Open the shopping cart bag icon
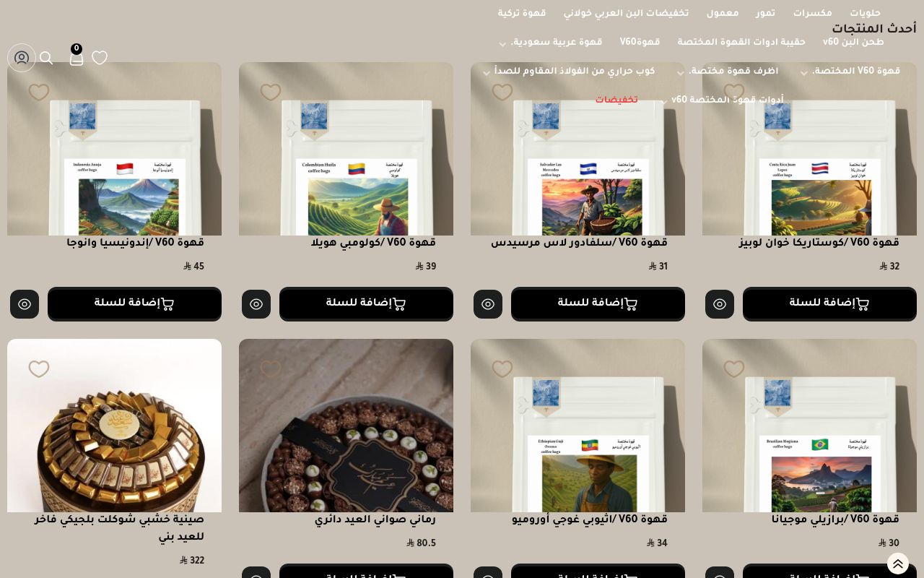 (77, 59)
